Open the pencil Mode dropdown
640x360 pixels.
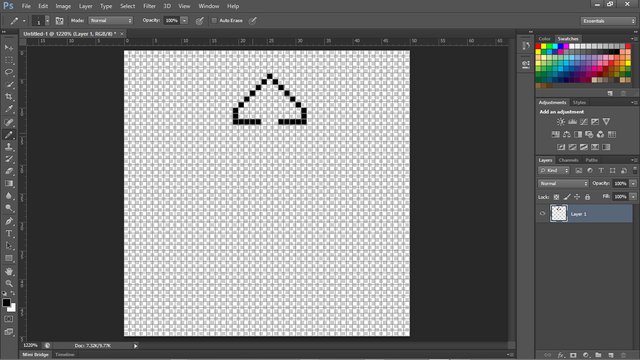point(111,20)
